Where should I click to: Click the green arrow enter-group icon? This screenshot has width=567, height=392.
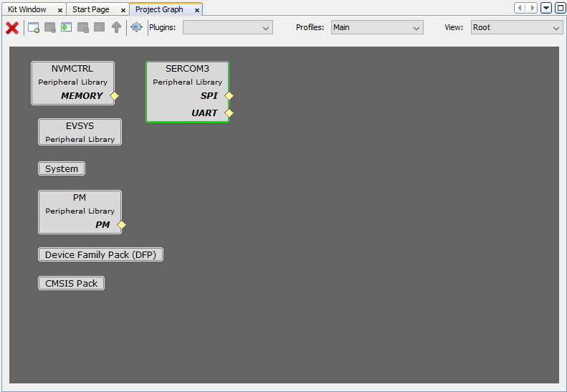pyautogui.click(x=66, y=28)
